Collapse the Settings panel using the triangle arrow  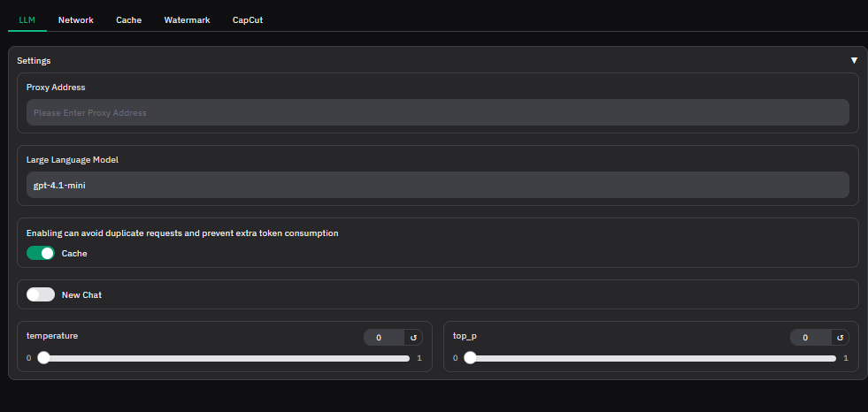click(854, 60)
